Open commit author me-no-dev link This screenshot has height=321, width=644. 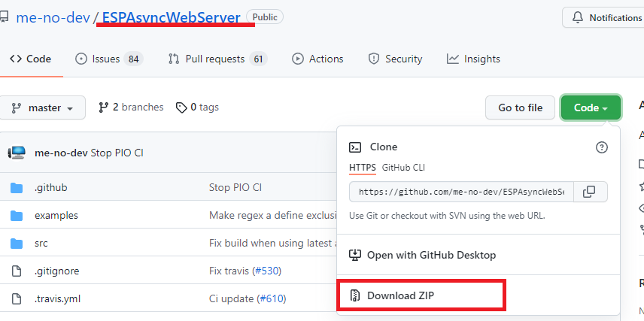click(61, 153)
